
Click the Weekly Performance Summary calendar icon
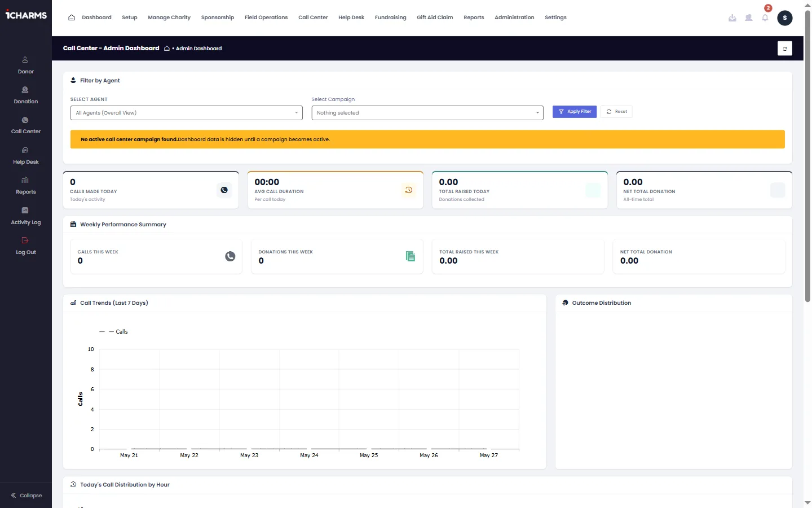click(73, 225)
